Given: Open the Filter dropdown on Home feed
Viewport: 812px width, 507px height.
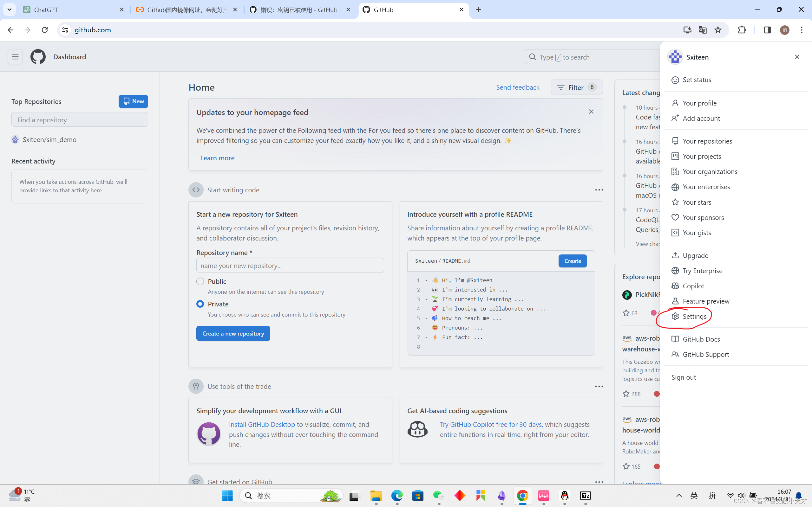Looking at the screenshot, I should [576, 87].
